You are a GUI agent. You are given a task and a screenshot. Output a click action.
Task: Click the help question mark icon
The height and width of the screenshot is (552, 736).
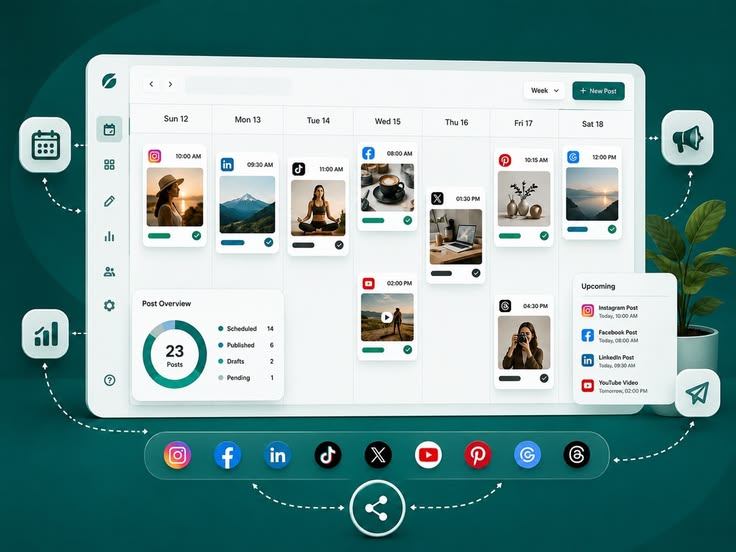[109, 380]
